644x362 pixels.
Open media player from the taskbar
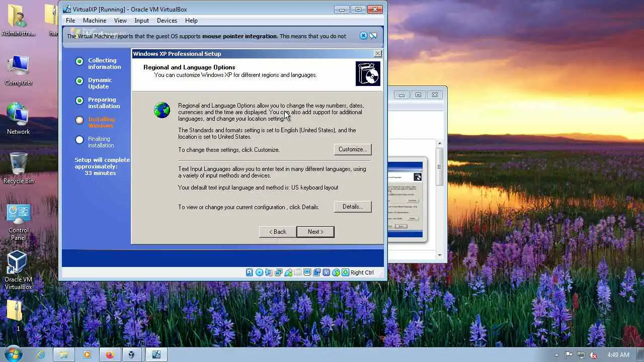[87, 354]
